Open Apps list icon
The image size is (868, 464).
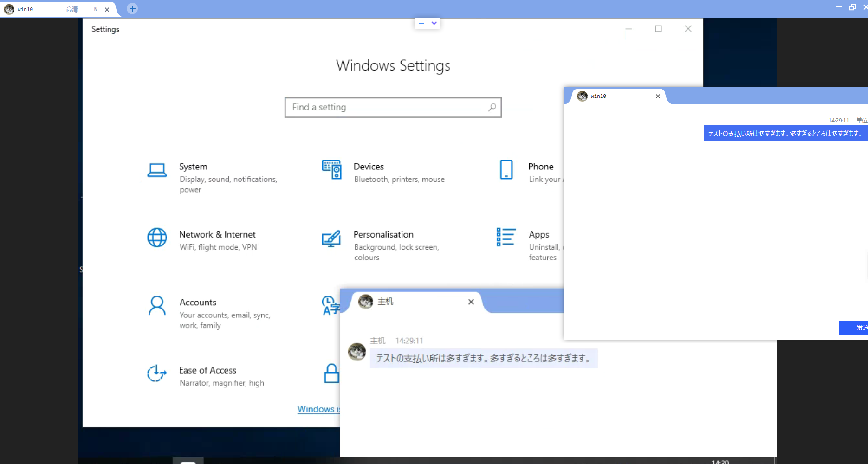(506, 237)
